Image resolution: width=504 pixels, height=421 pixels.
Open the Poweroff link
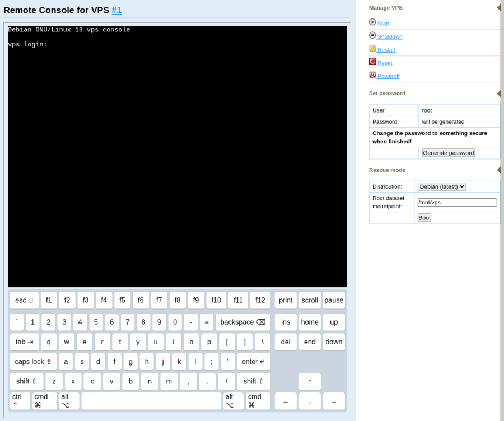388,76
